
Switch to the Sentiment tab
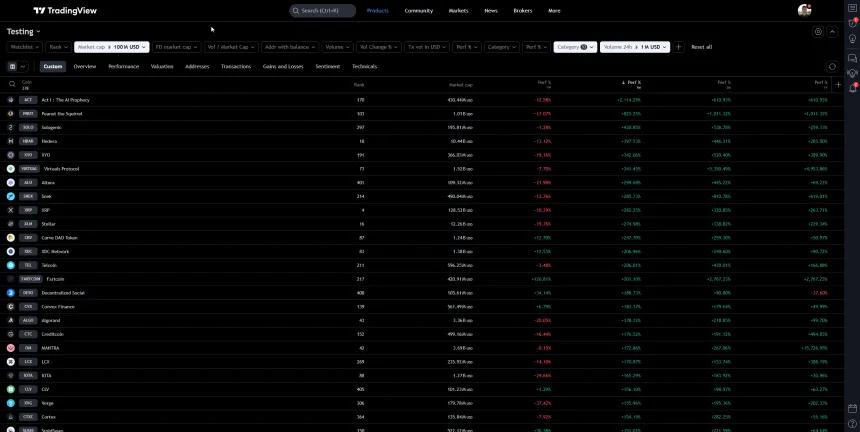(x=327, y=66)
